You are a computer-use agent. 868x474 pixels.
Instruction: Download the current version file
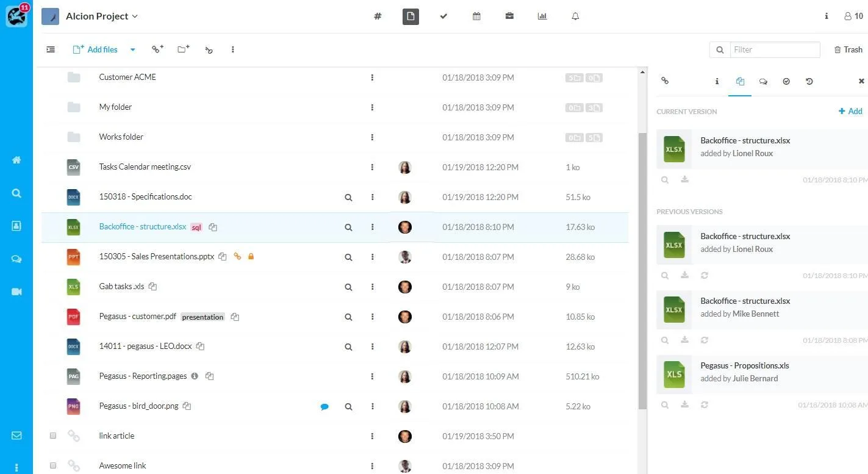point(684,179)
